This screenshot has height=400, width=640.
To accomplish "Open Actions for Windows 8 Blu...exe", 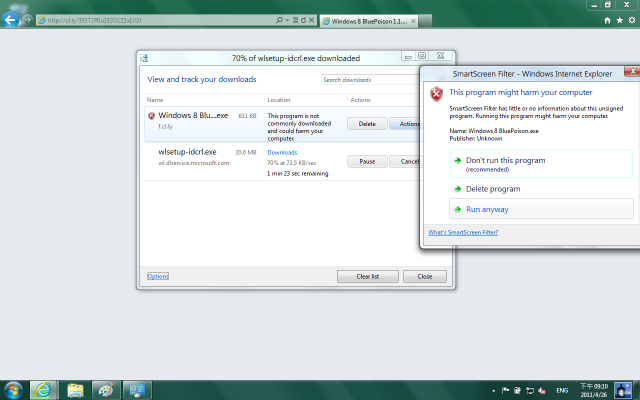I will point(405,124).
